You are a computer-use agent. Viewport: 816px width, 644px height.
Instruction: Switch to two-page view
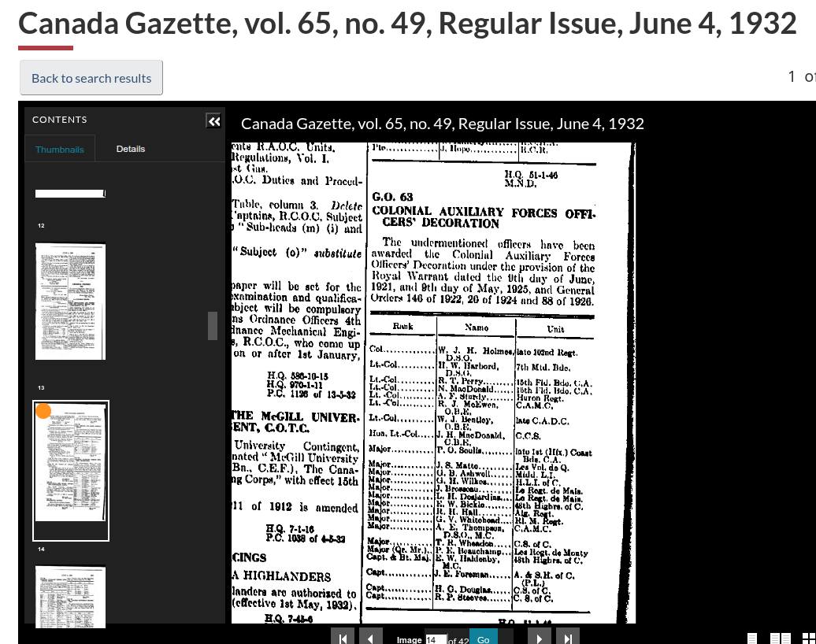click(x=780, y=638)
